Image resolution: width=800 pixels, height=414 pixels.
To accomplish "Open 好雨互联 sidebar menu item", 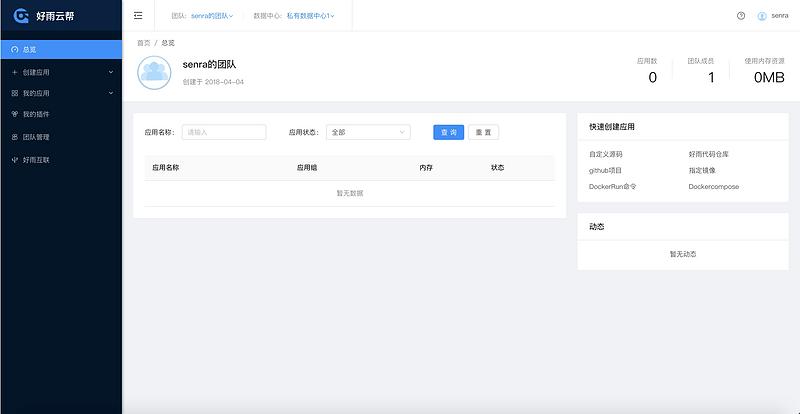I will pyautogui.click(x=61, y=160).
